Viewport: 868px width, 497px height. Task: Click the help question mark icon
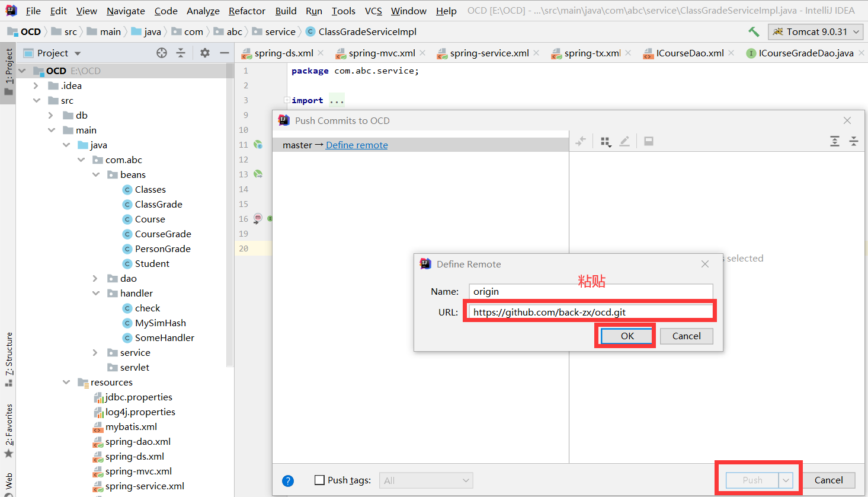pos(288,480)
